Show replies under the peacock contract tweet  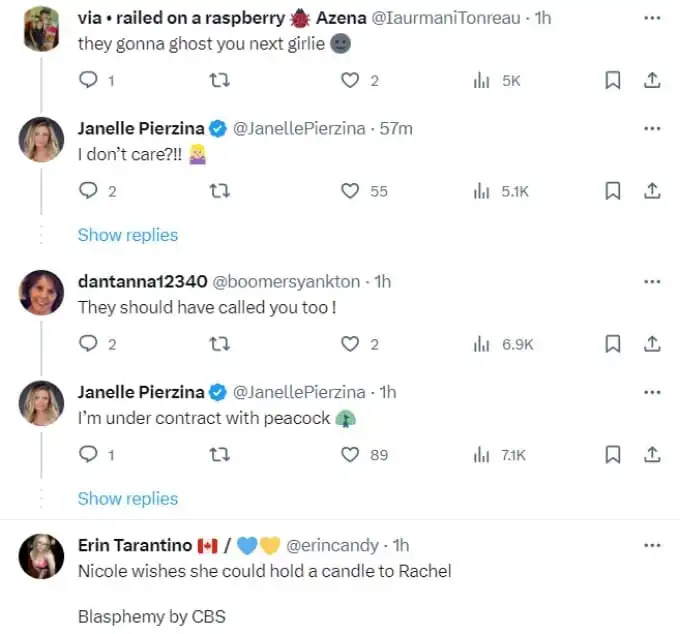coord(128,499)
